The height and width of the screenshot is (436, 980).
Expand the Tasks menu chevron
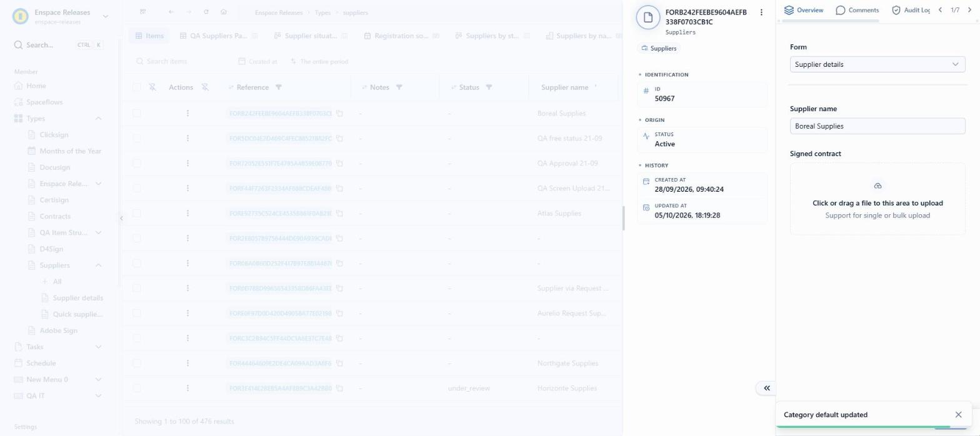point(99,347)
